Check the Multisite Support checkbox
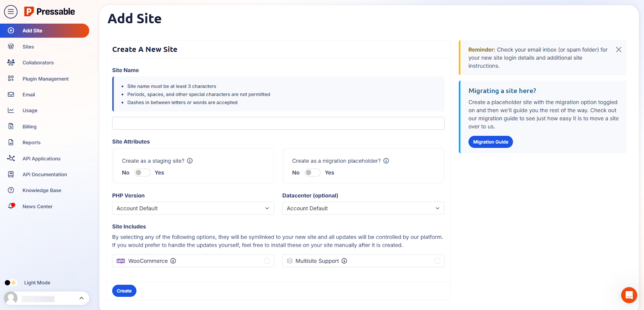 438,261
